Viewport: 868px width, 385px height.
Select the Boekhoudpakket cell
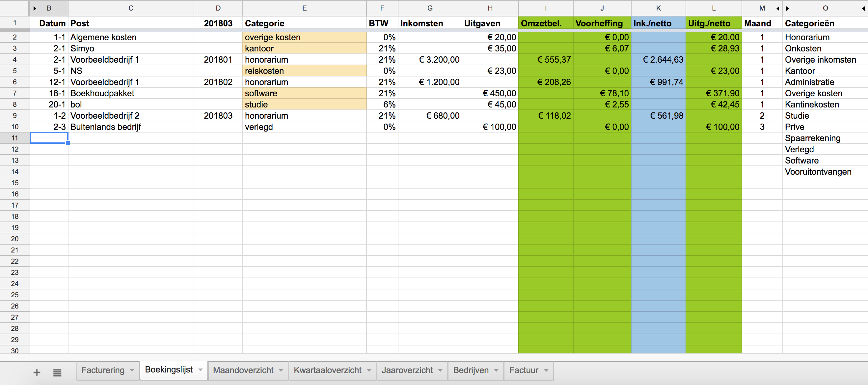click(131, 93)
